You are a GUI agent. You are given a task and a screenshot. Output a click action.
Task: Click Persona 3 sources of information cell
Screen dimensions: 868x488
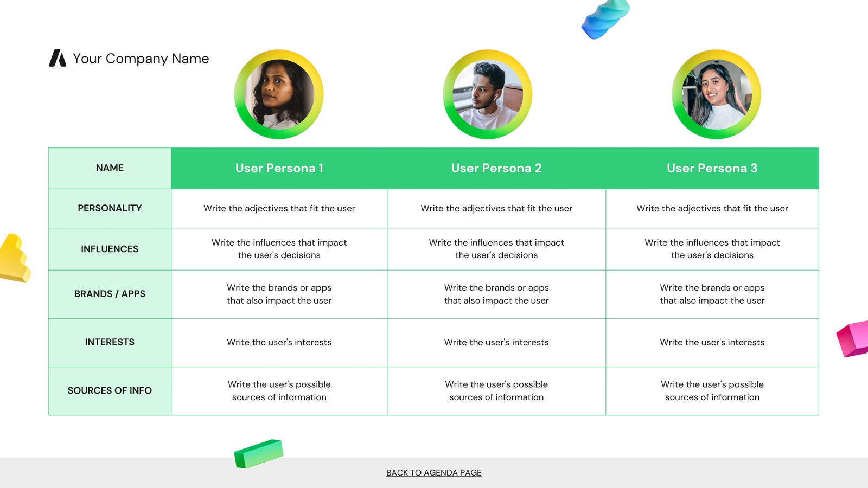click(712, 391)
